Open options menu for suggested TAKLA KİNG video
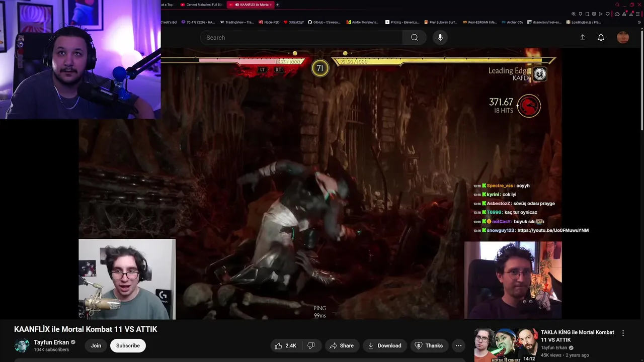 (623, 333)
